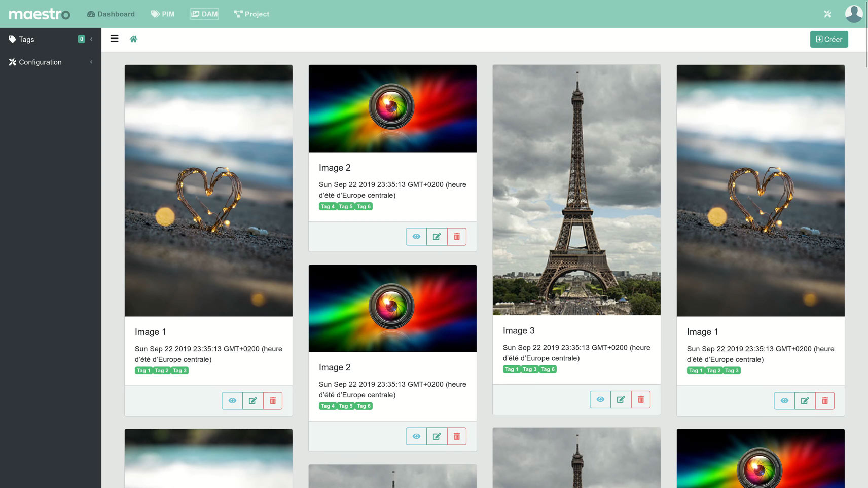Edit upper Image 2 card
The image size is (868, 488).
point(437,237)
